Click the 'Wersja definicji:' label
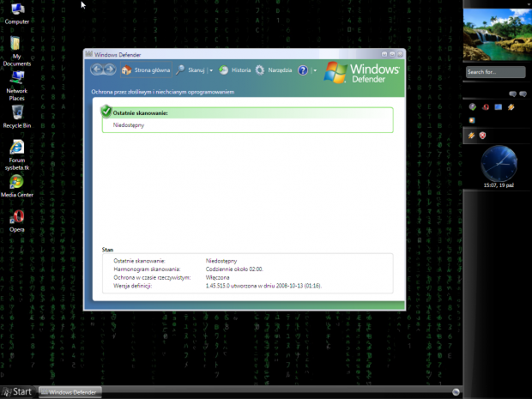The image size is (532, 399). (133, 286)
